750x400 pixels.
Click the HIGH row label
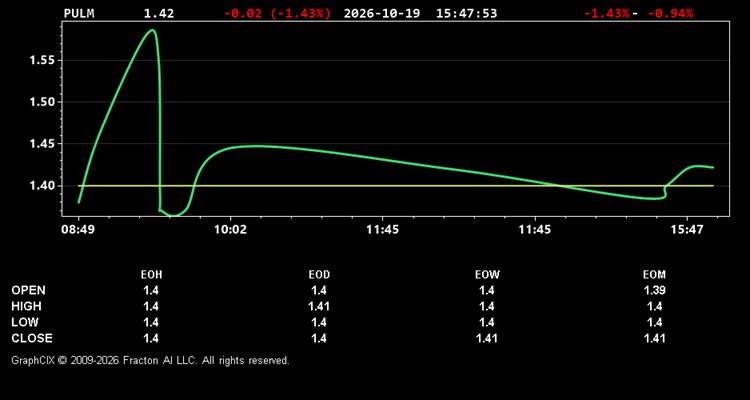click(26, 306)
